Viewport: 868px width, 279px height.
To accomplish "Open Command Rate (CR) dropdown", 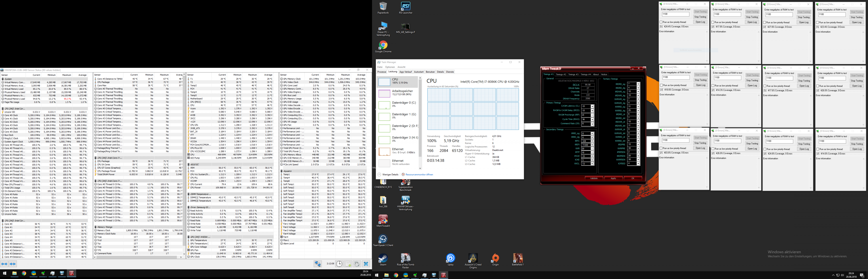I will (x=592, y=124).
